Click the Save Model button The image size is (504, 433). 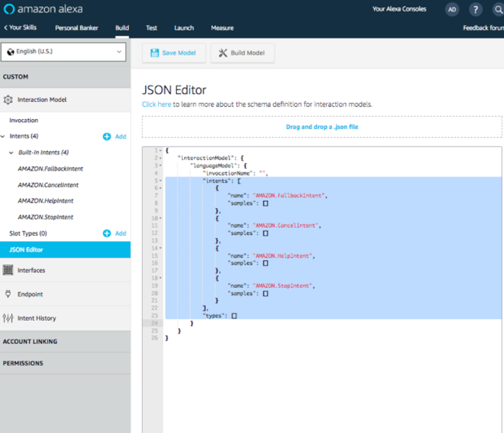pyautogui.click(x=174, y=53)
